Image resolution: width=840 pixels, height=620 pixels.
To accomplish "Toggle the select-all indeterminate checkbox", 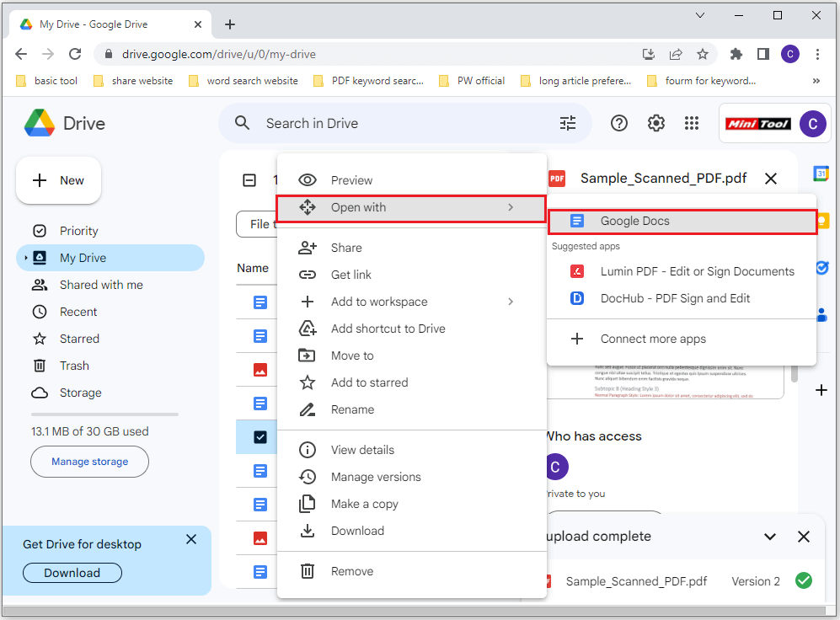I will click(x=249, y=180).
